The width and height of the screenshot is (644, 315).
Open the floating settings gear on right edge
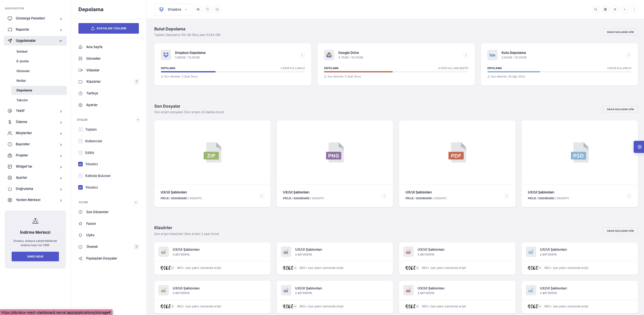pos(639,147)
